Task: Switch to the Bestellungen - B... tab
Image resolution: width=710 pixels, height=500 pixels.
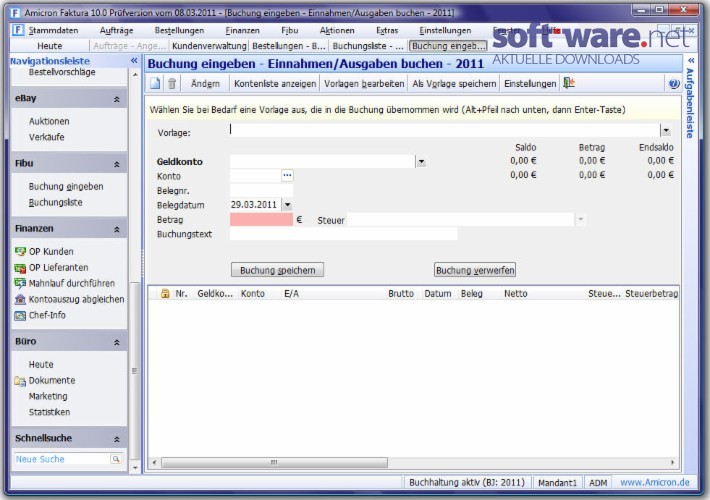Action: point(289,46)
